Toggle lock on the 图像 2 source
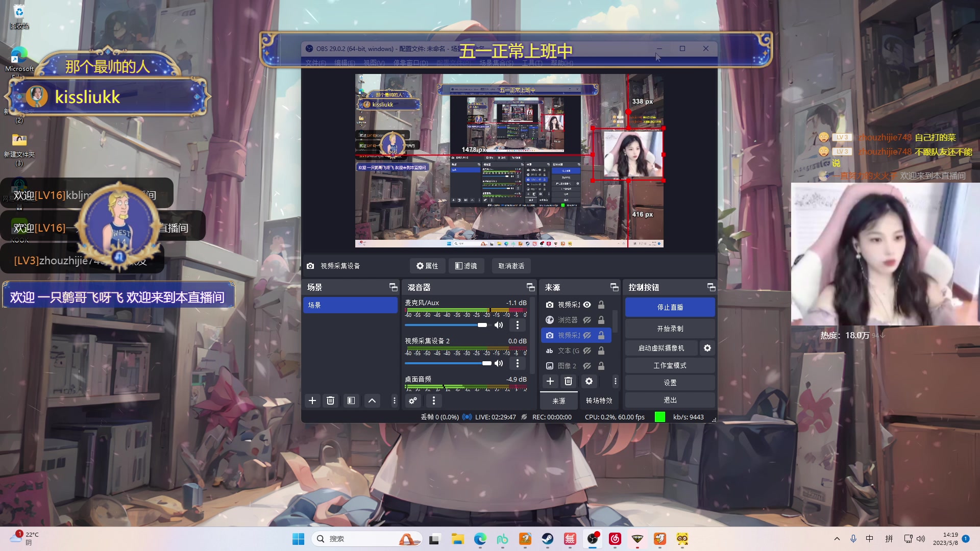 tap(601, 366)
